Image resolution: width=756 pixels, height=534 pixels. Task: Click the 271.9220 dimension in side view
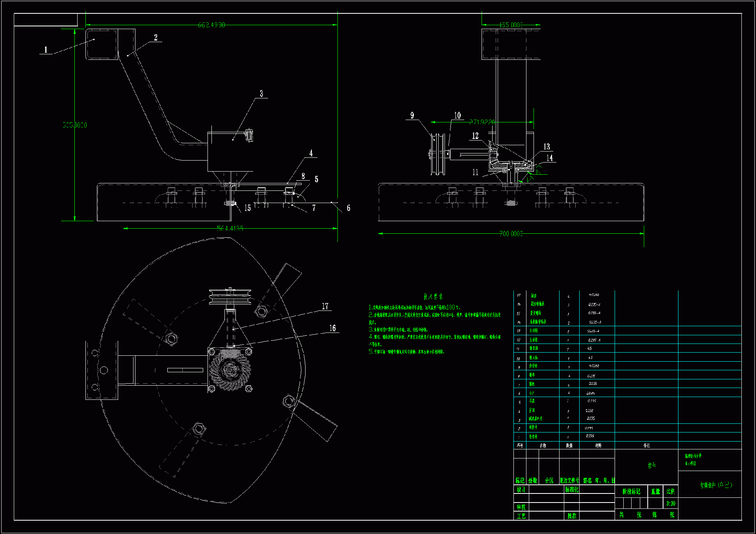[482, 122]
